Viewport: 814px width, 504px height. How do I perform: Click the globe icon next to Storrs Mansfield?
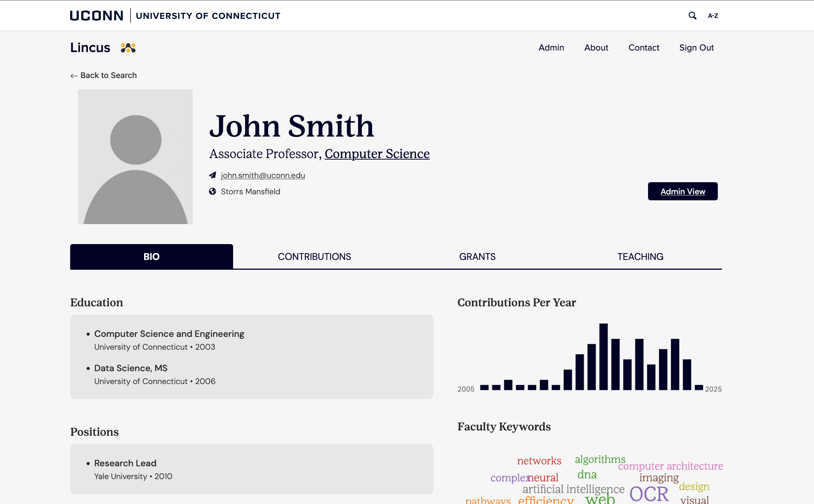213,192
